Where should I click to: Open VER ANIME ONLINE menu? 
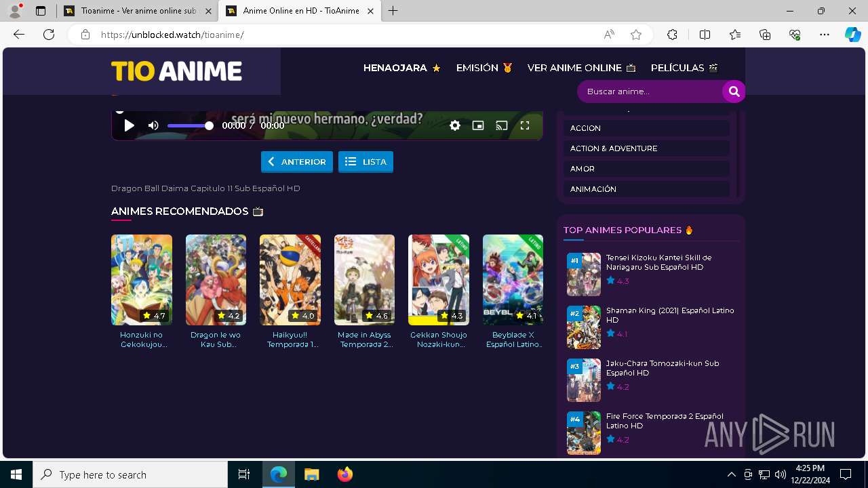coord(582,68)
